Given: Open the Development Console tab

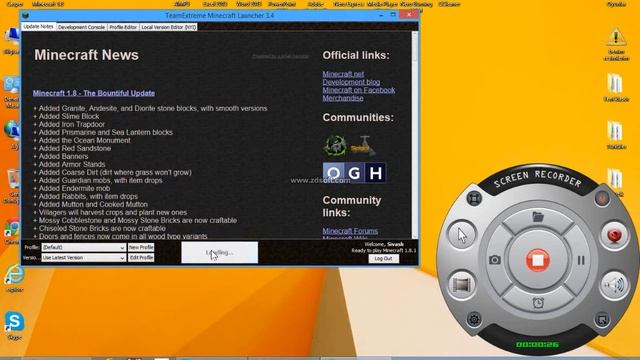Looking at the screenshot, I should [81, 27].
